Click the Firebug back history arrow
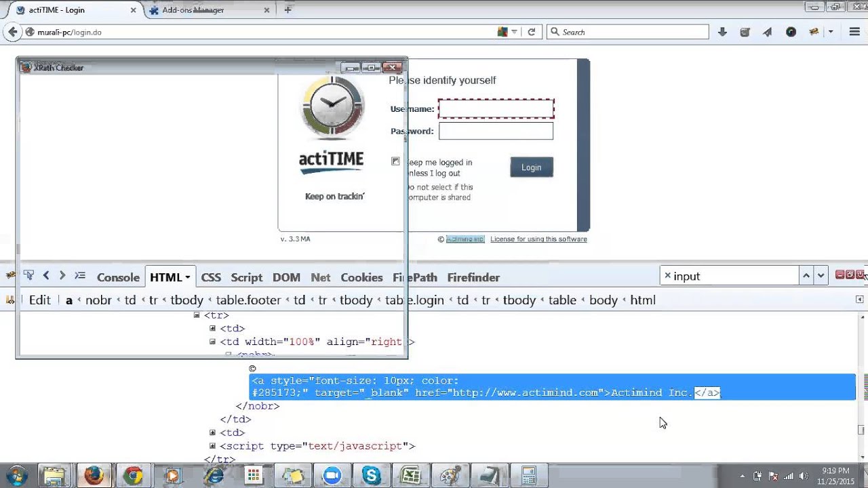This screenshot has height=488, width=868. tap(46, 275)
